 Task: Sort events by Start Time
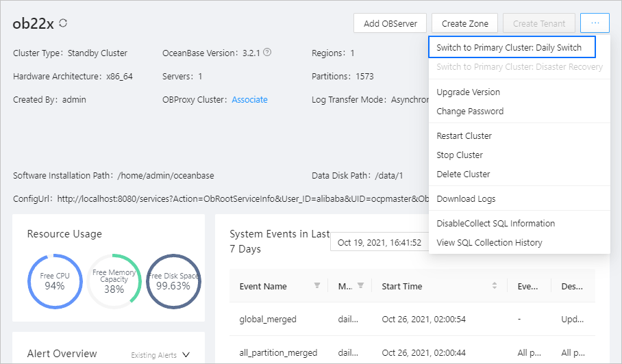(x=495, y=286)
